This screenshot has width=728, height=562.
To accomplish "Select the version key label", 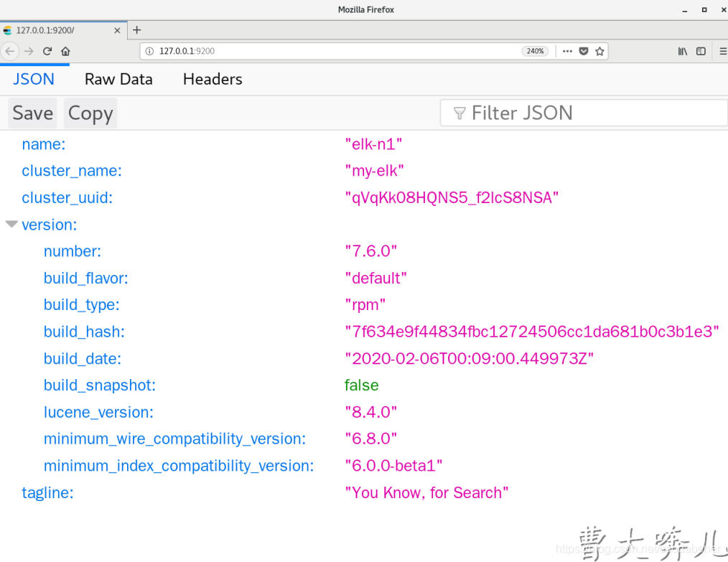I will tap(50, 225).
